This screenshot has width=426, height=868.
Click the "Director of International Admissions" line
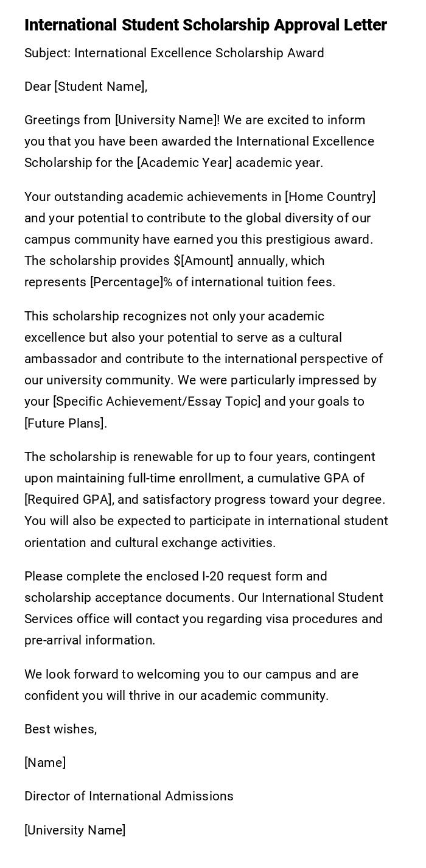pos(129,796)
